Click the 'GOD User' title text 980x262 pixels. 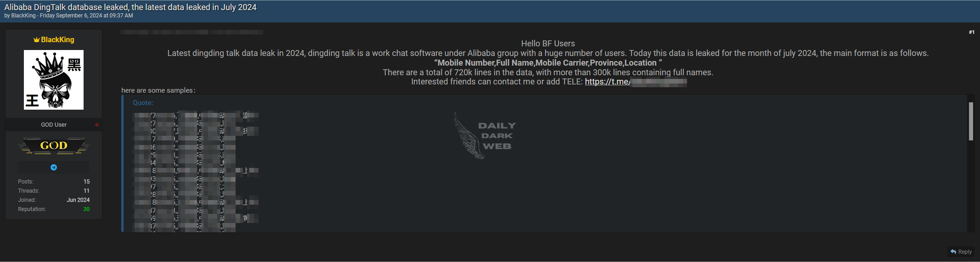[x=54, y=125]
